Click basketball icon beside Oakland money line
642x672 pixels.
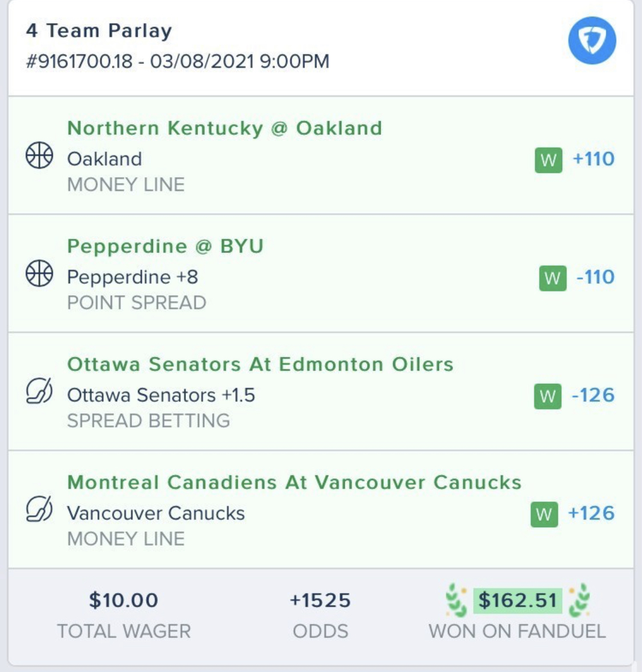[x=39, y=156]
